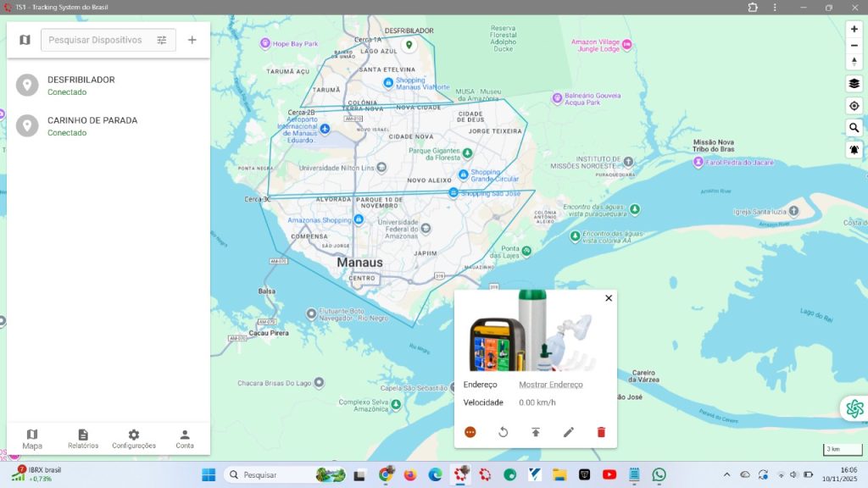Zoom out on the map
Screen dimensions: 868x488
click(854, 45)
